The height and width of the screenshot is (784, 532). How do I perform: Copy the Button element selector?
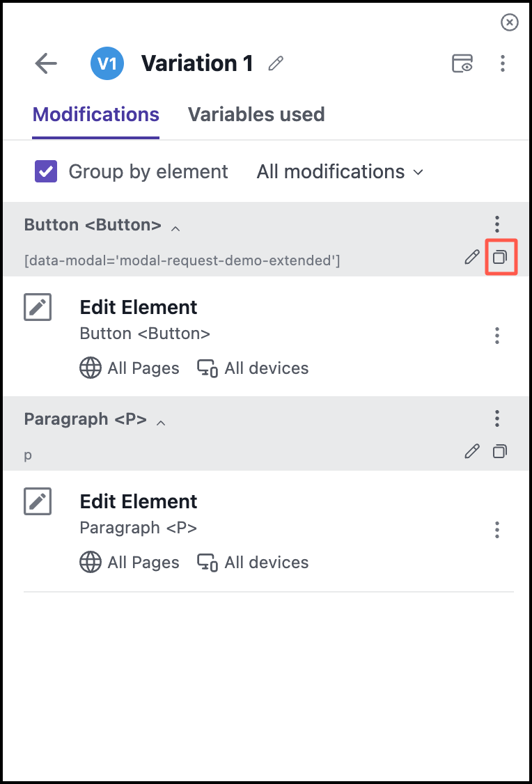tap(500, 258)
